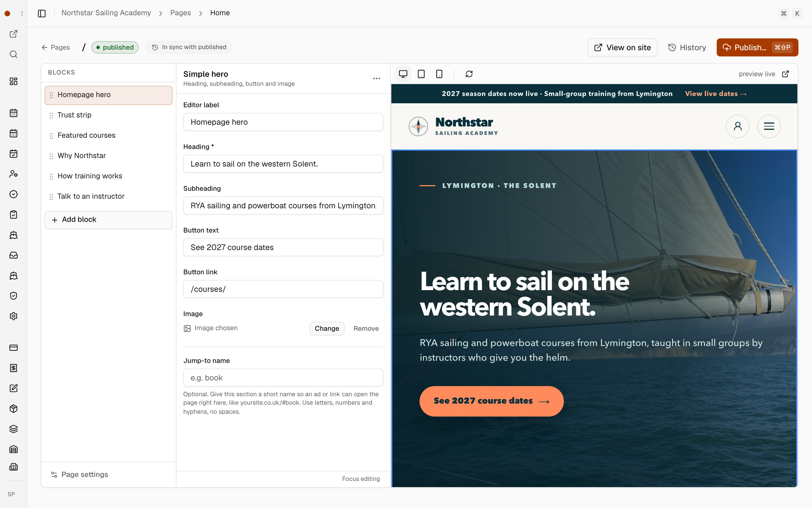812x508 pixels.
Task: Click the external link icon in sidebar
Action: [14, 34]
